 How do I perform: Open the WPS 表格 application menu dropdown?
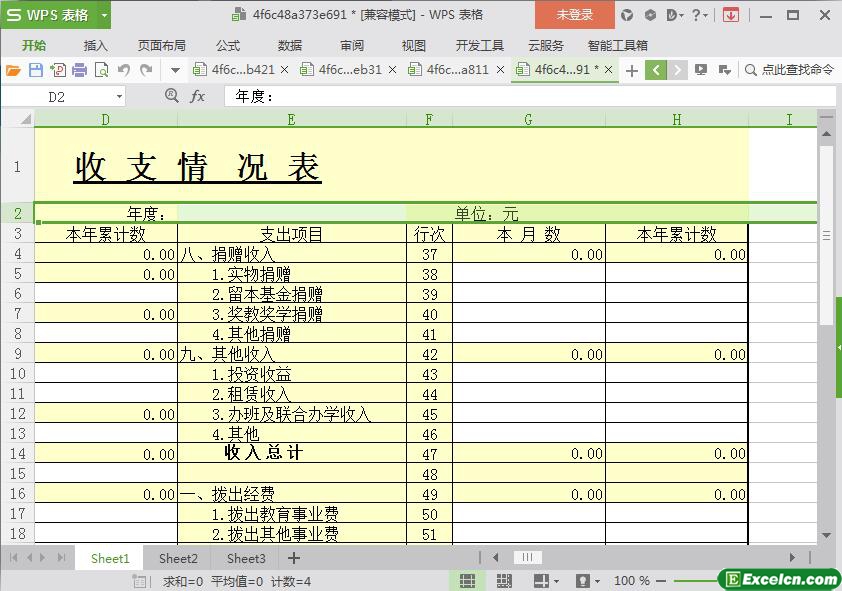point(104,15)
